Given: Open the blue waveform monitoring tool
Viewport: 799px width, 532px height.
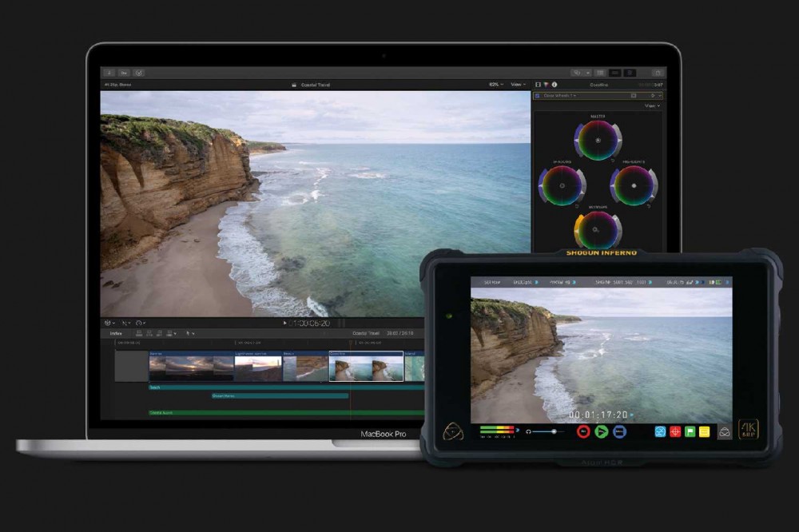Looking at the screenshot, I should 660,431.
